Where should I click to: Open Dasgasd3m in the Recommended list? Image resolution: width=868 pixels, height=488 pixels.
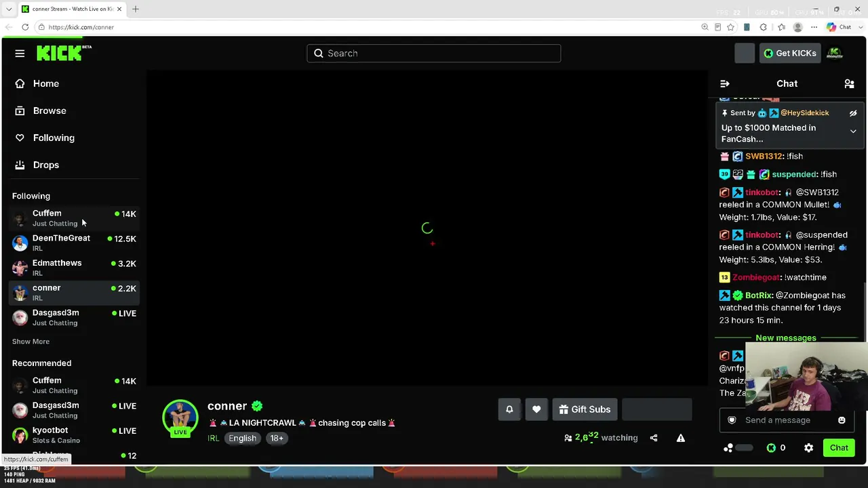75,410
